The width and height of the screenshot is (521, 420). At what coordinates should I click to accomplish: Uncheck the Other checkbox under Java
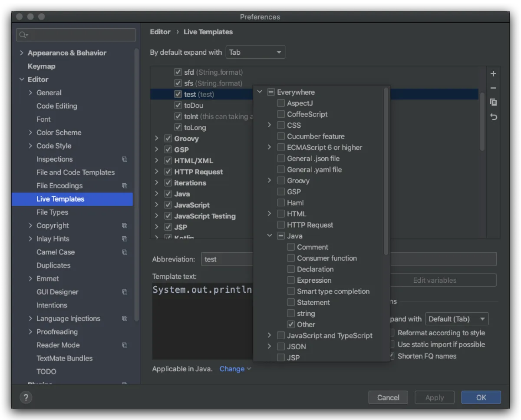click(291, 324)
